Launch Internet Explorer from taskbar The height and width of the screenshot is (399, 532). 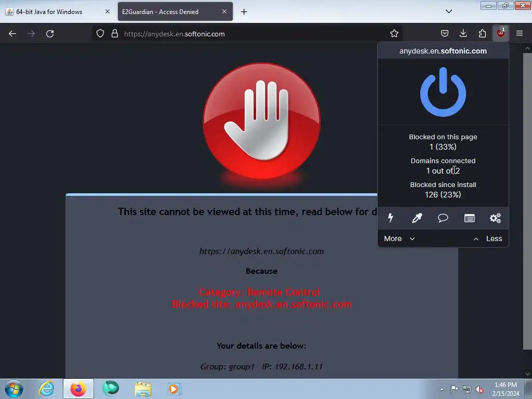[x=46, y=389]
